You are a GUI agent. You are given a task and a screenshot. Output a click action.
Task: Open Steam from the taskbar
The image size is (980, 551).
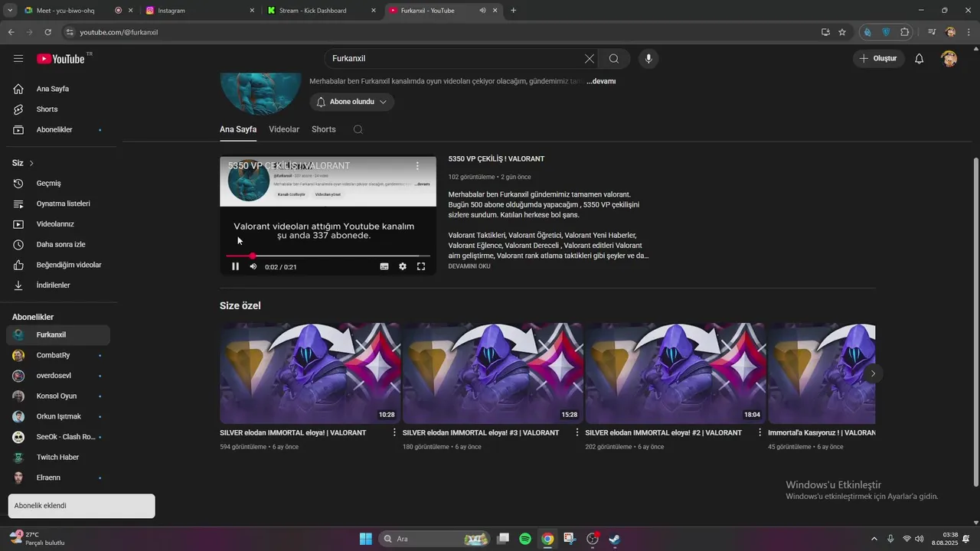point(614,539)
